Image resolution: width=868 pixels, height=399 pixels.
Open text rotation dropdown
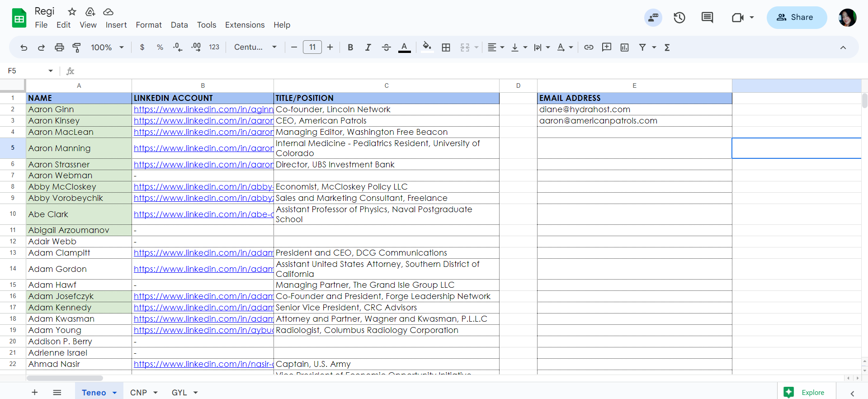point(565,47)
